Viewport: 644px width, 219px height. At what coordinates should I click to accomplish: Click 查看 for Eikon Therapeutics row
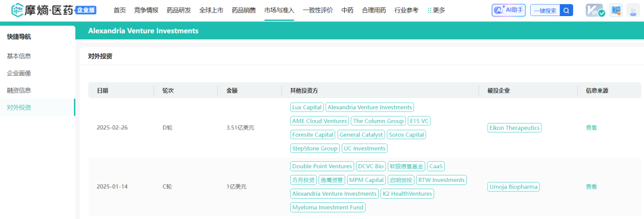[591, 128]
